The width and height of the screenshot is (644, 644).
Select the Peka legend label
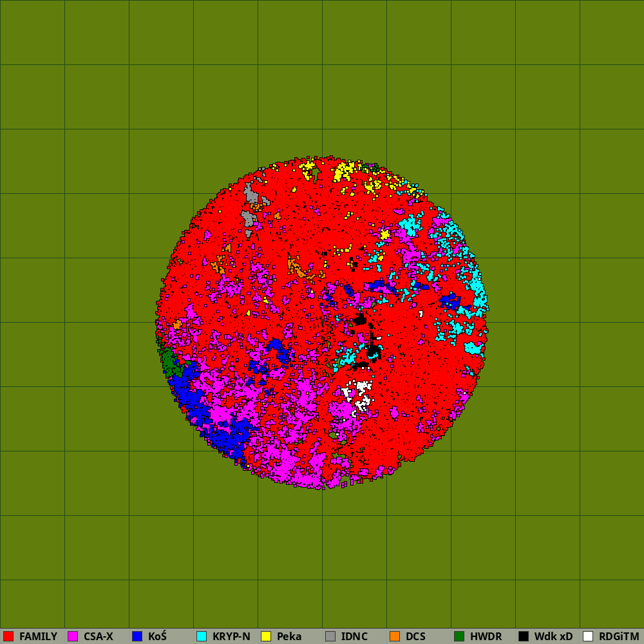[289, 637]
